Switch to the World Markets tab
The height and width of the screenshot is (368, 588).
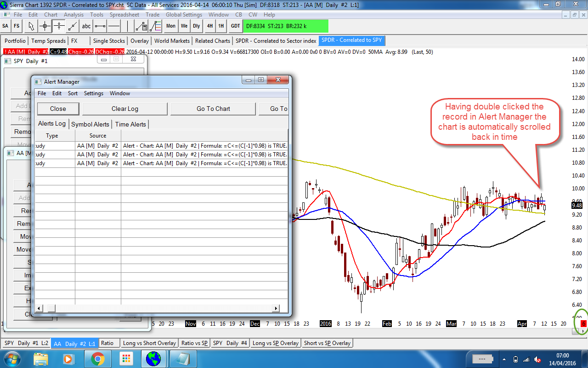click(172, 41)
